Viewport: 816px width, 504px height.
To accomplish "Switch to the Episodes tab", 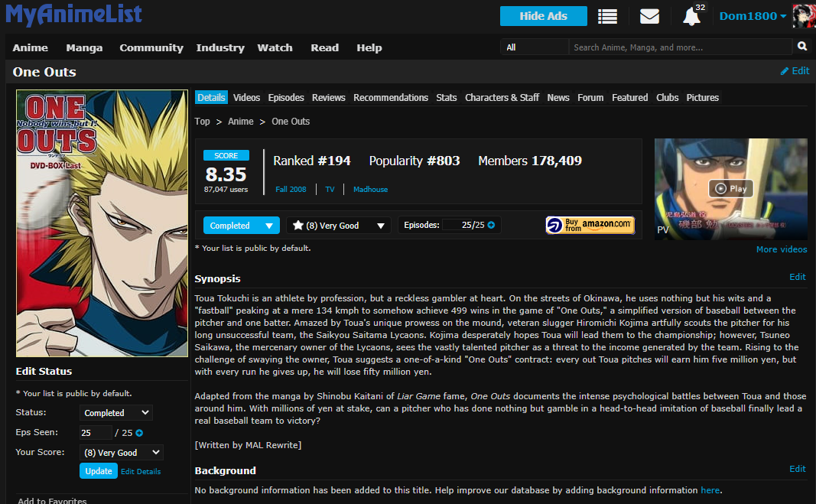I will pyautogui.click(x=286, y=98).
